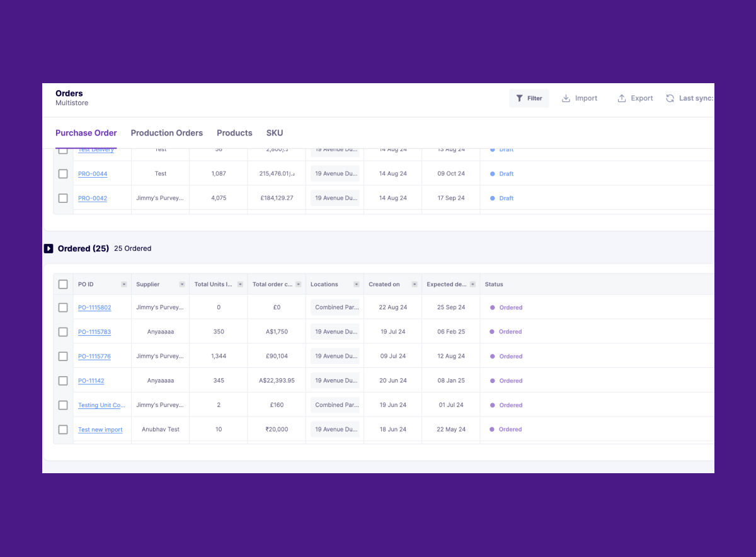Trigger the Last sync refresh icon
The width and height of the screenshot is (756, 557).
tap(669, 98)
